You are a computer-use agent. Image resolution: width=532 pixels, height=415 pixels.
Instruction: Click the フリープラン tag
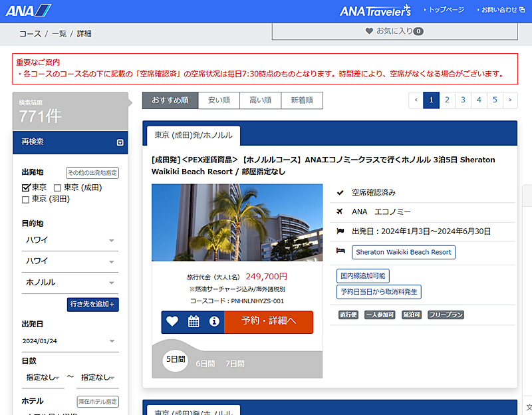(x=446, y=315)
